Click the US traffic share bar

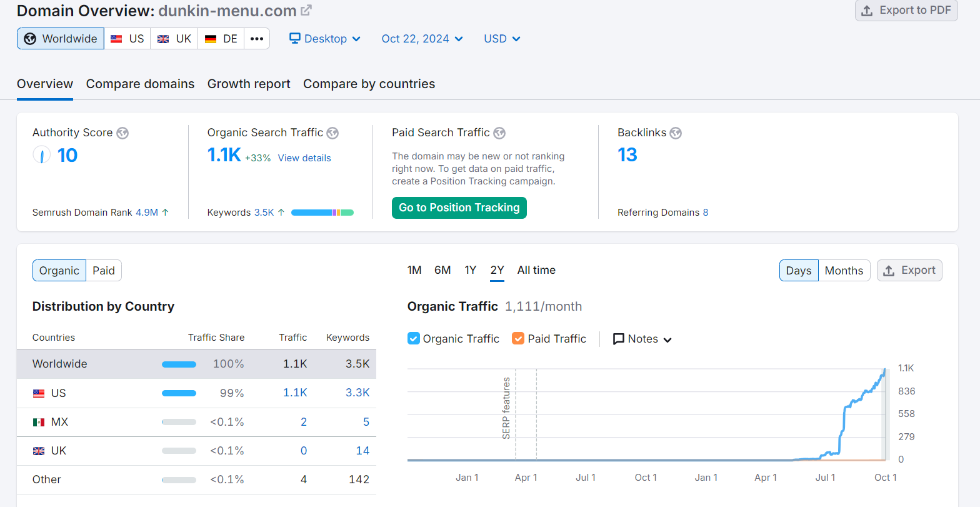coord(179,393)
